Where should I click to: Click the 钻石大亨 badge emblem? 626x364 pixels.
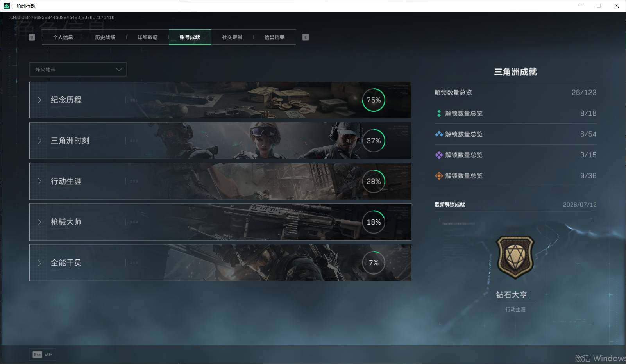(515, 257)
